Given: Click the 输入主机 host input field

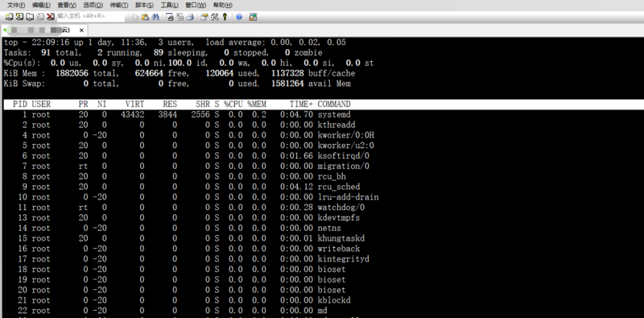Looking at the screenshot, I should [90, 16].
